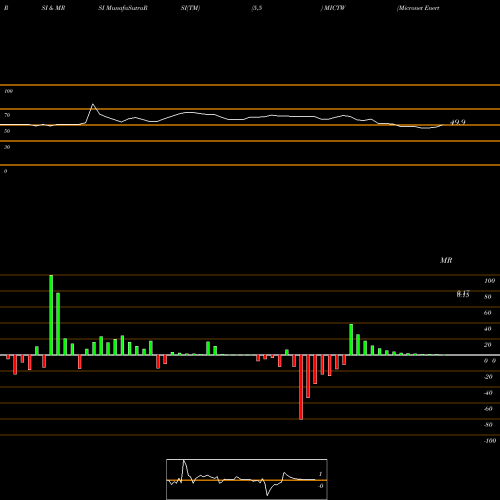Click the 'SI(TM)' header label
Viewport: 500px width, 500px height.
(x=190, y=8)
